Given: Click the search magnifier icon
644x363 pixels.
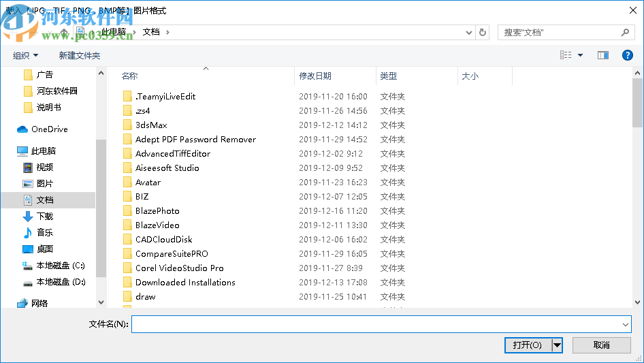Looking at the screenshot, I should coord(625,32).
